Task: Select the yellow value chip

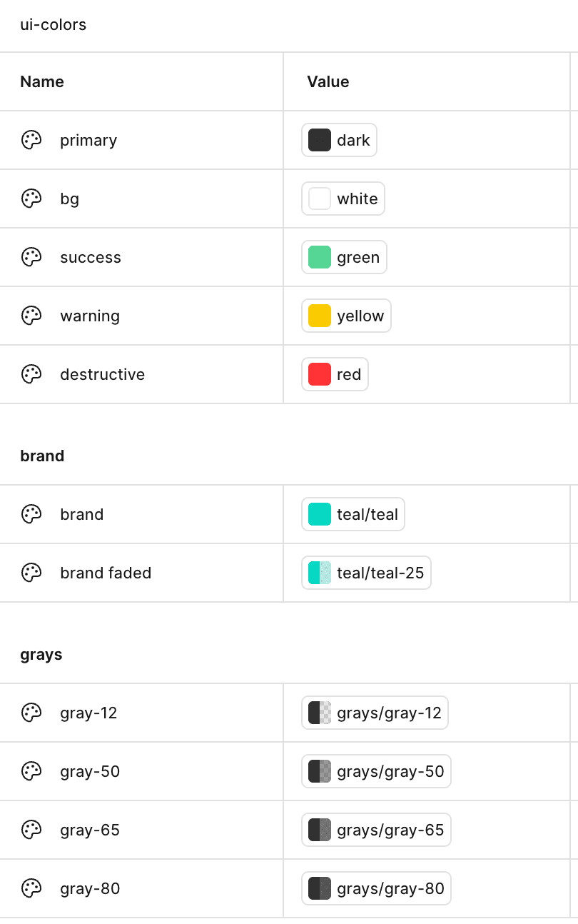Action: (x=346, y=316)
